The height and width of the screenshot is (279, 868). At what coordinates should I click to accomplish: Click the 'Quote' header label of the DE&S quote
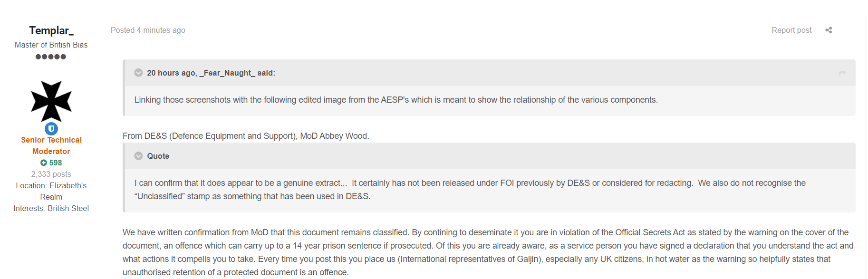[158, 156]
